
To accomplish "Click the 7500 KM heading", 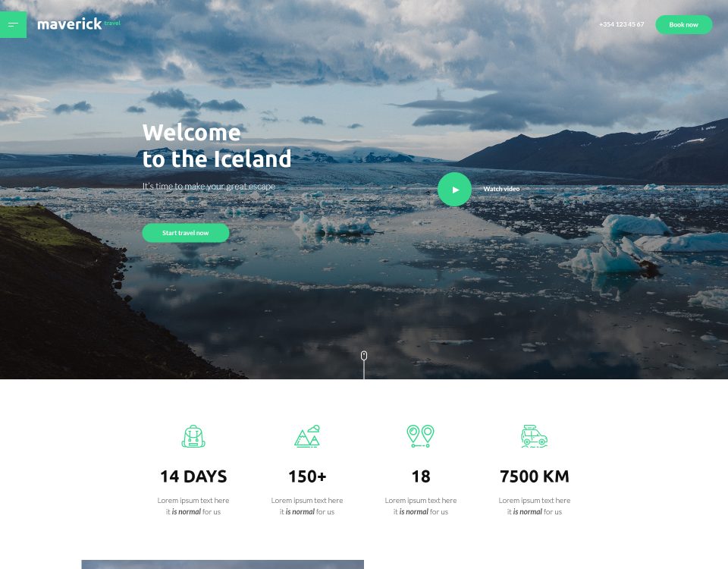I will click(535, 476).
